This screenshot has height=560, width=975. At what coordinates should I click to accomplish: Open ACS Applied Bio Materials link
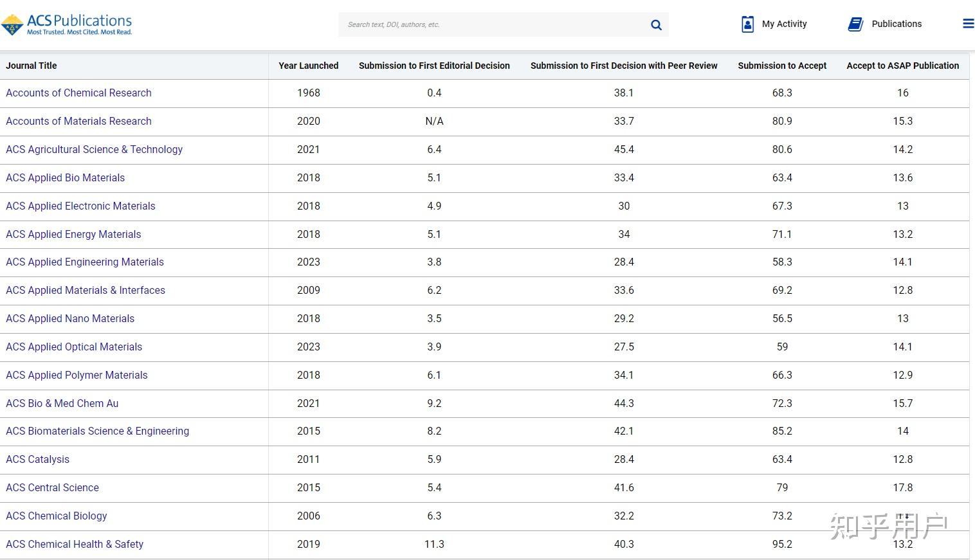pos(65,178)
